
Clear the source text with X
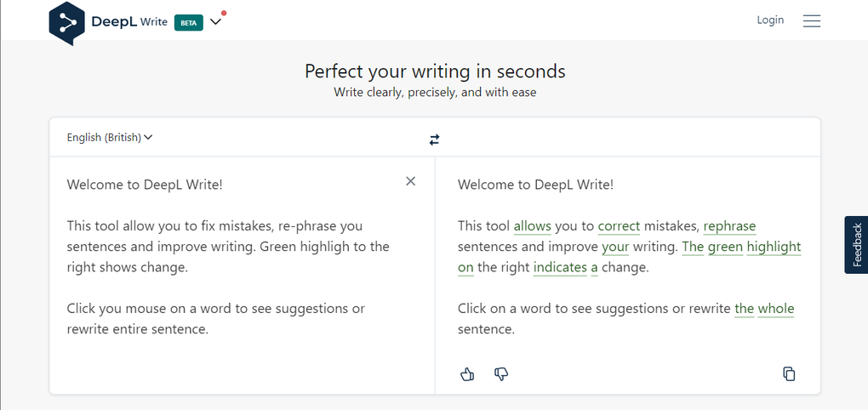pyautogui.click(x=411, y=181)
